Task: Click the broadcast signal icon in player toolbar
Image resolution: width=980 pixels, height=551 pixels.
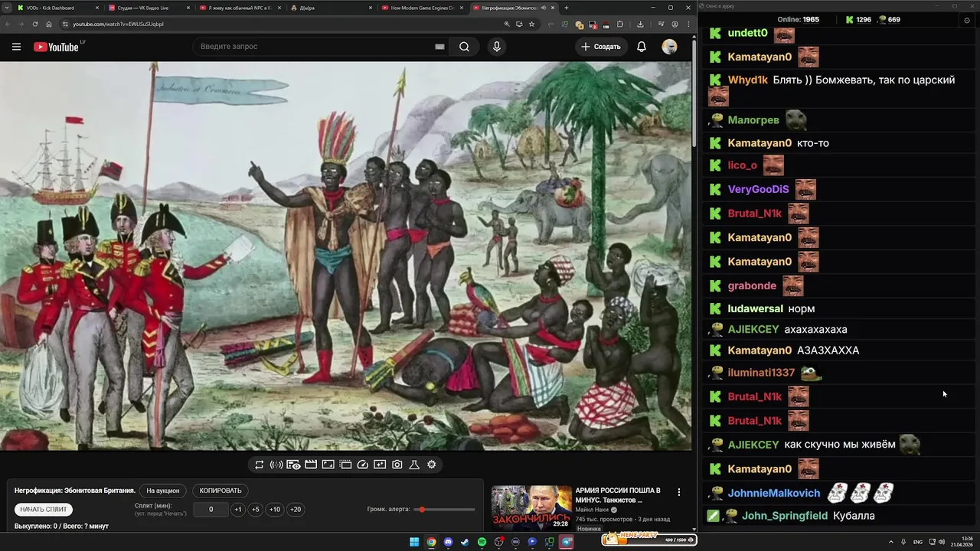Action: (276, 465)
